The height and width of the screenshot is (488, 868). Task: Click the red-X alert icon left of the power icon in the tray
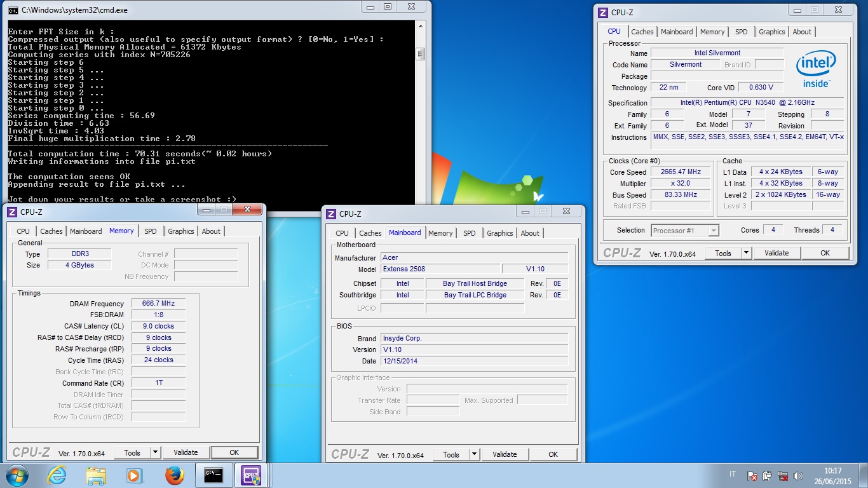[x=752, y=475]
